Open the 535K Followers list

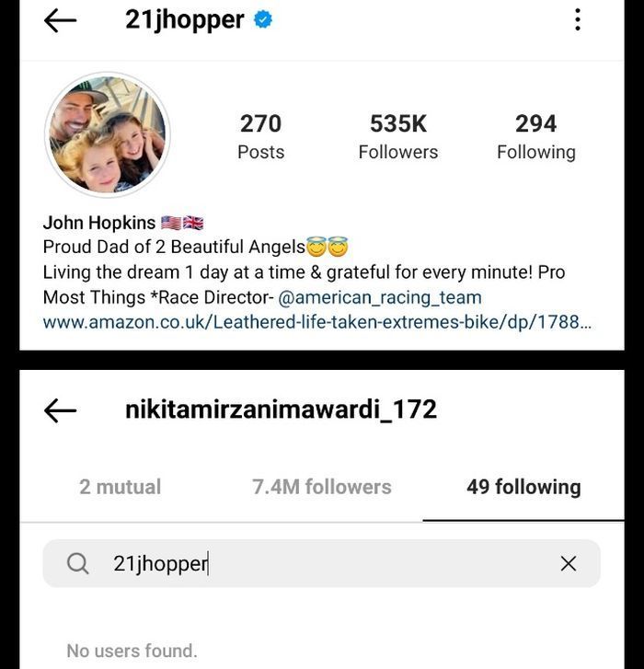pos(398,136)
